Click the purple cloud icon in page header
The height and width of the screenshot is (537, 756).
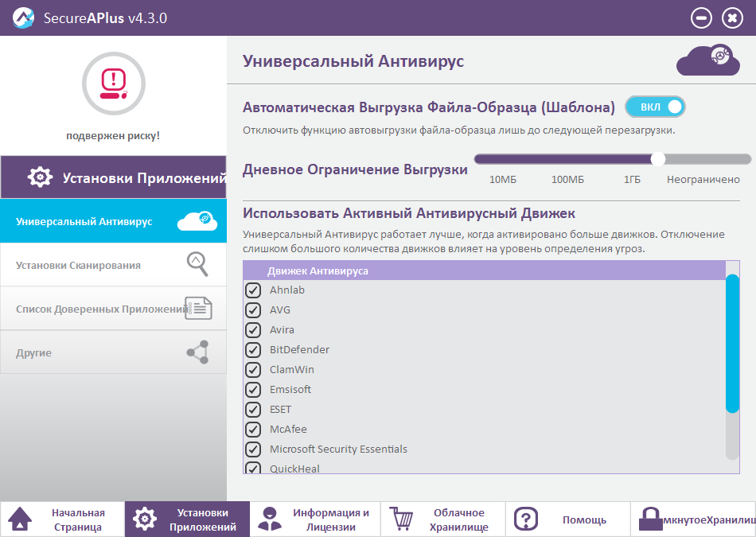708,60
